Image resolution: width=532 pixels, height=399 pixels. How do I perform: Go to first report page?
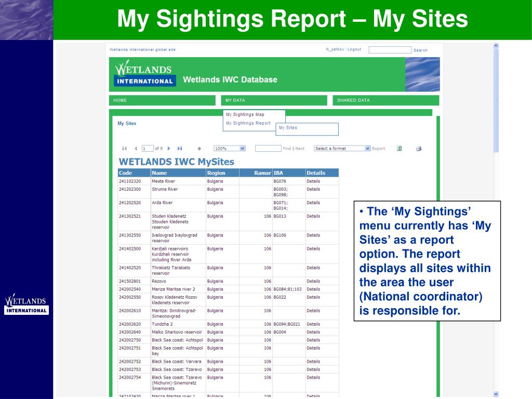click(x=124, y=148)
